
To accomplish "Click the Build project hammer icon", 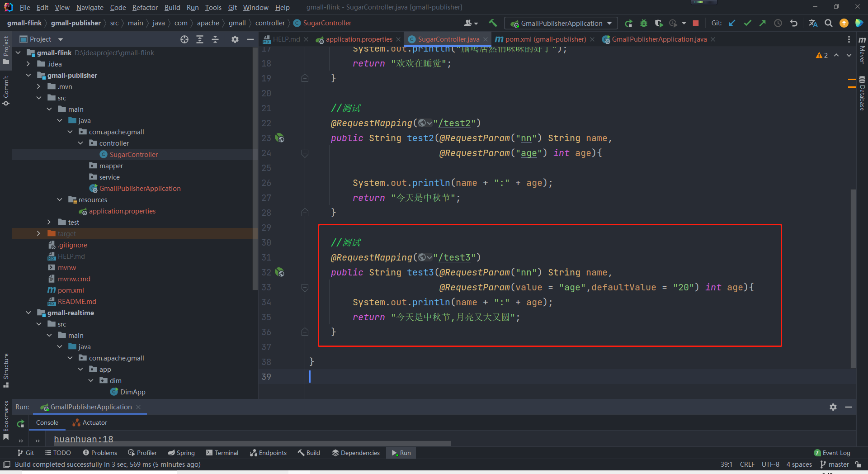I will 493,23.
